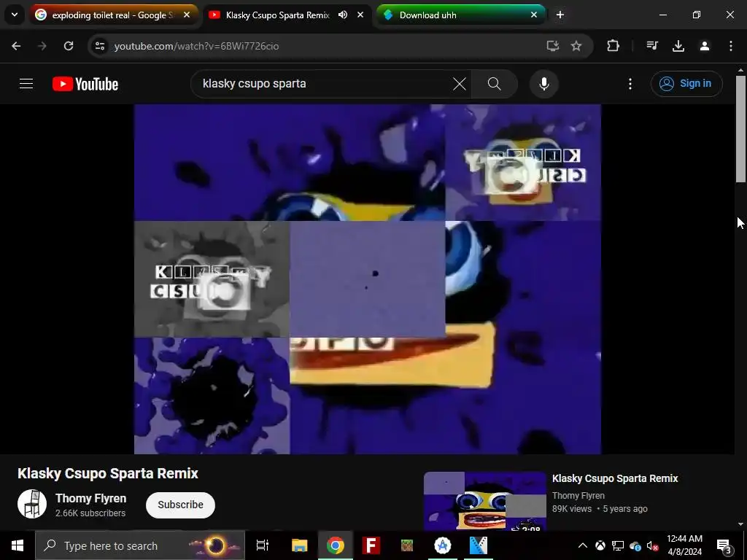Image resolution: width=747 pixels, height=560 pixels.
Task: Select the Klasky Csupo Sparta Remix tab
Action: (276, 15)
